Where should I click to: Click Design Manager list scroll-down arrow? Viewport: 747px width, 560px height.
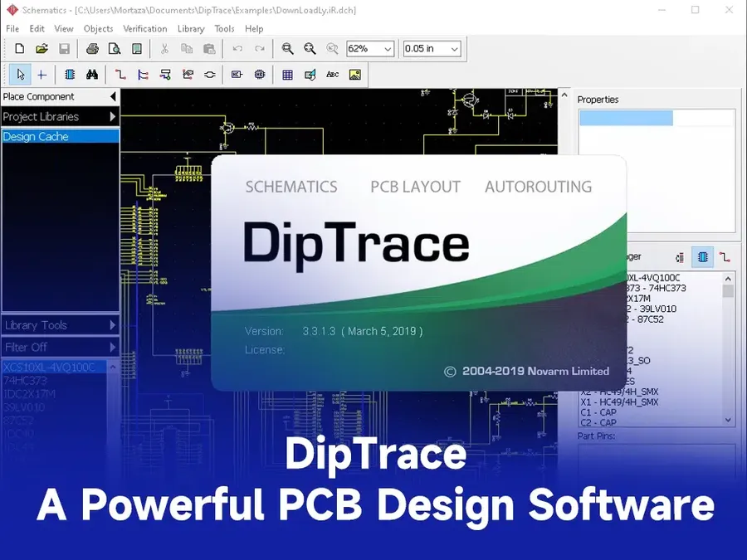728,420
